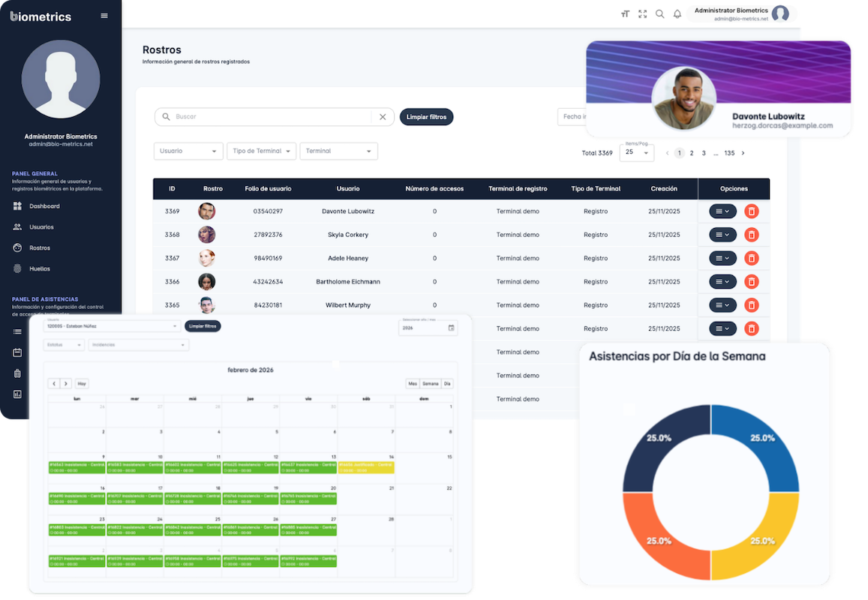Open options menu for Adele Heaney row
This screenshot has height=600, width=868.
tap(722, 258)
